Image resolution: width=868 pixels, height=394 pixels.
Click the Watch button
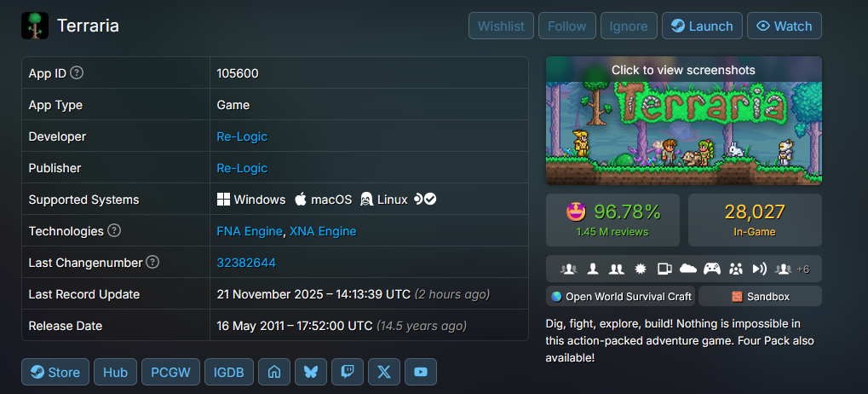tap(785, 26)
